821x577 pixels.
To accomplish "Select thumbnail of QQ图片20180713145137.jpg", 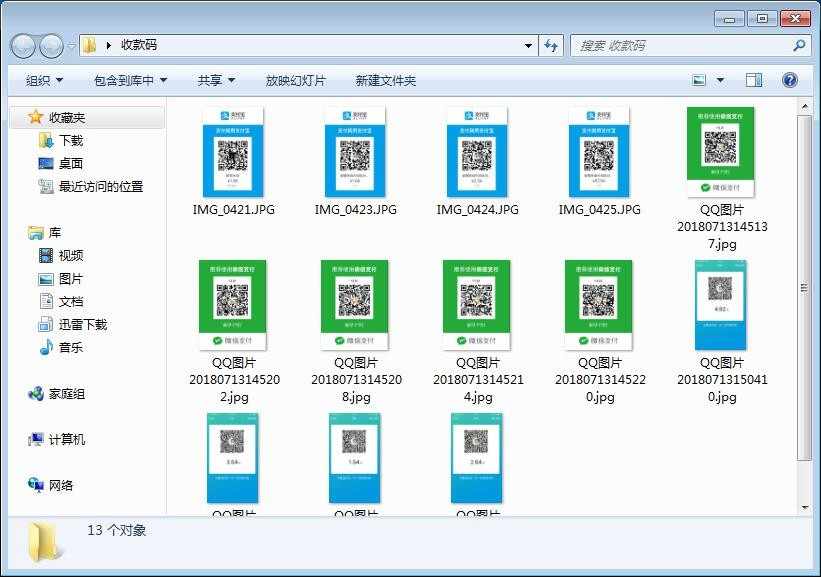I will [x=720, y=152].
